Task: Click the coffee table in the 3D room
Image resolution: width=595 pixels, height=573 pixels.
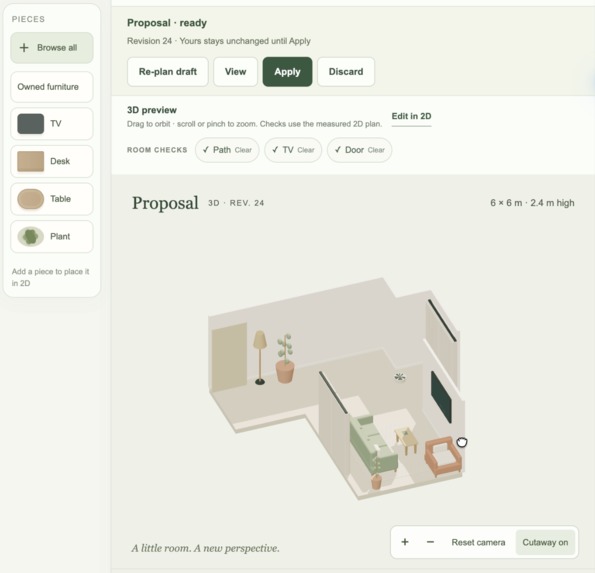Action: click(406, 440)
